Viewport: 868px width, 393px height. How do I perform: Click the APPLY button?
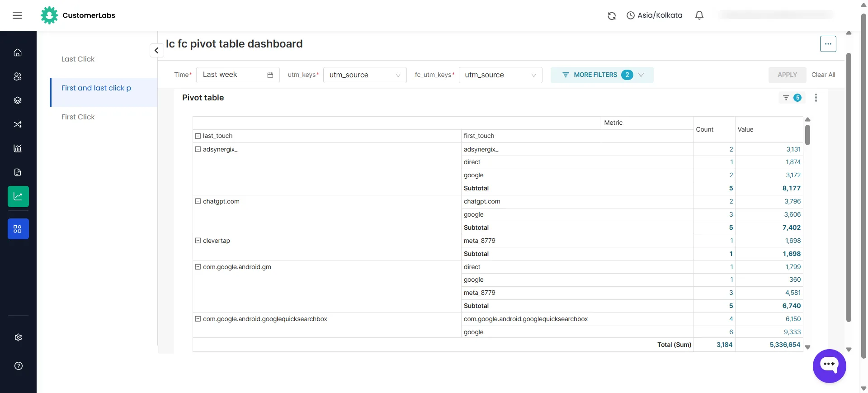pos(787,75)
